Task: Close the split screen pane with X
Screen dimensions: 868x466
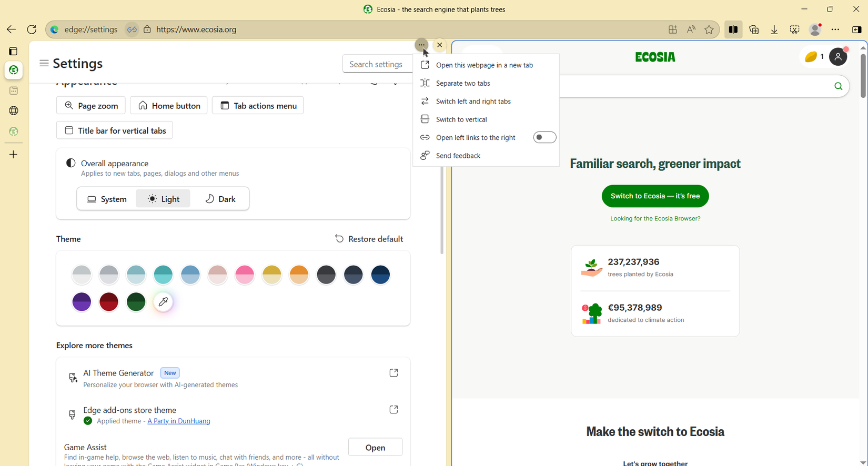Action: click(x=440, y=45)
